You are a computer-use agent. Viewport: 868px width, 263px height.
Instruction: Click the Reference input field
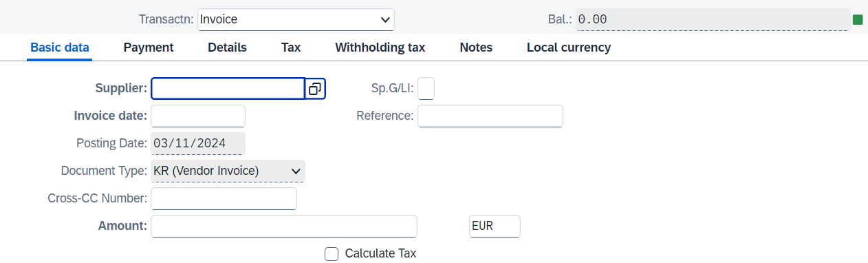click(490, 116)
